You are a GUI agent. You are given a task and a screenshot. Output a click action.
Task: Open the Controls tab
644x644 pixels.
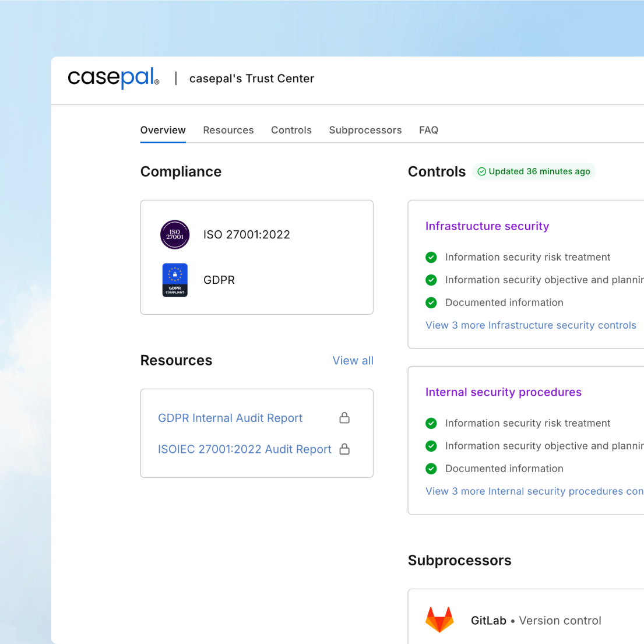point(291,130)
